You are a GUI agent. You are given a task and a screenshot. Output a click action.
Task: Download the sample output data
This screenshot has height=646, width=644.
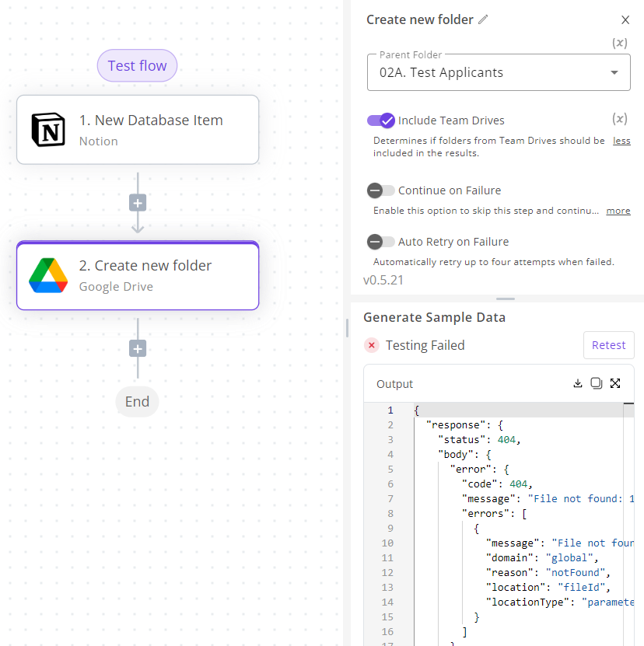(x=578, y=383)
